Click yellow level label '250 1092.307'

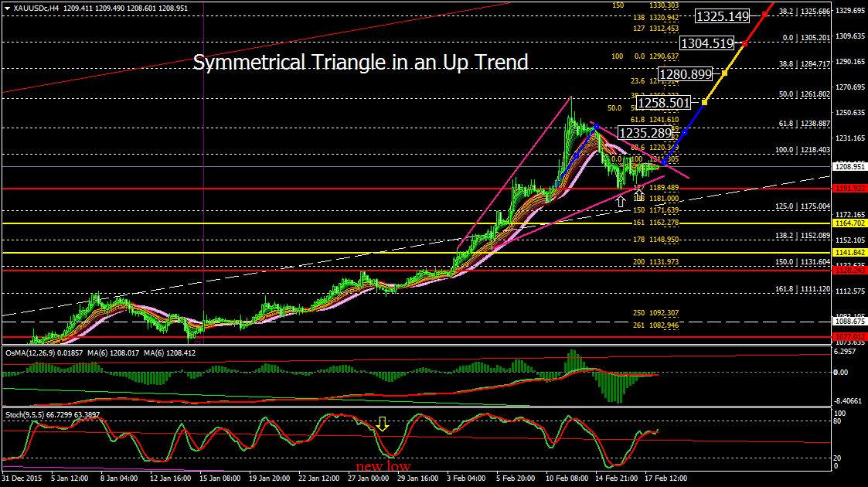coord(656,313)
